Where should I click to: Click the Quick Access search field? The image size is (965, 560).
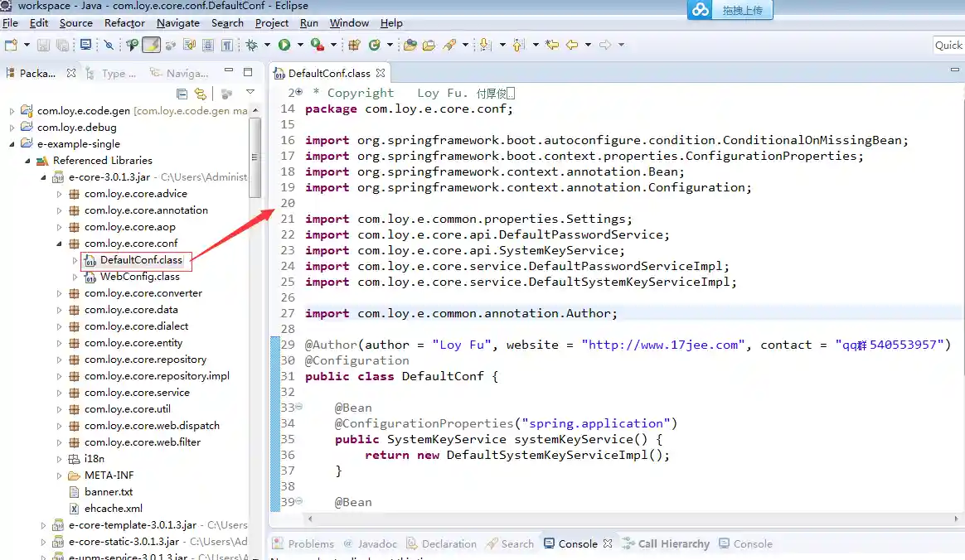[x=948, y=45]
